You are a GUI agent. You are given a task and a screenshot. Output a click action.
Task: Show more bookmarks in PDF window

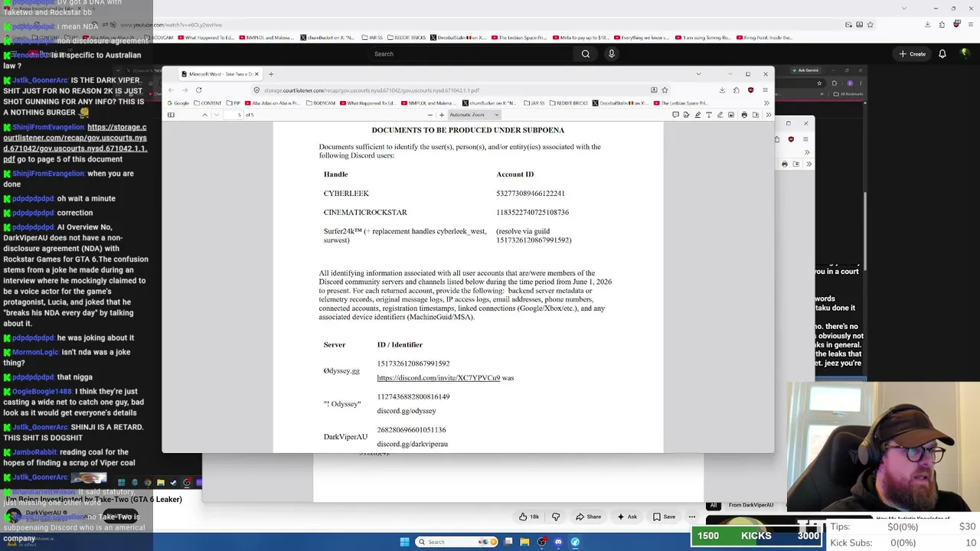[x=765, y=103]
